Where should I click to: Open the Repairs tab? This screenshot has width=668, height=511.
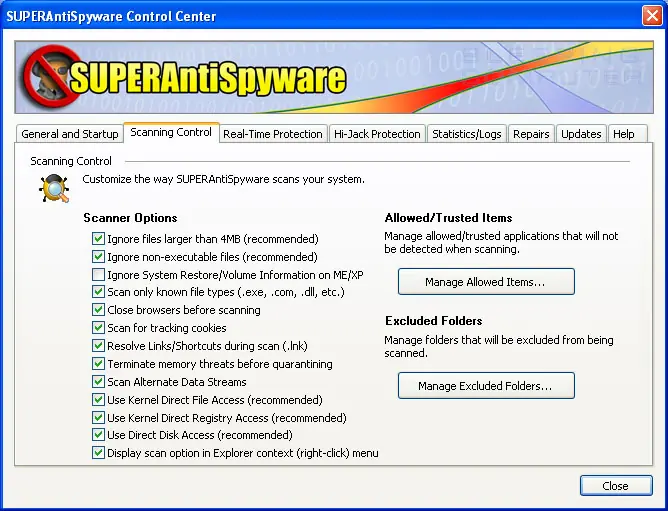(531, 134)
